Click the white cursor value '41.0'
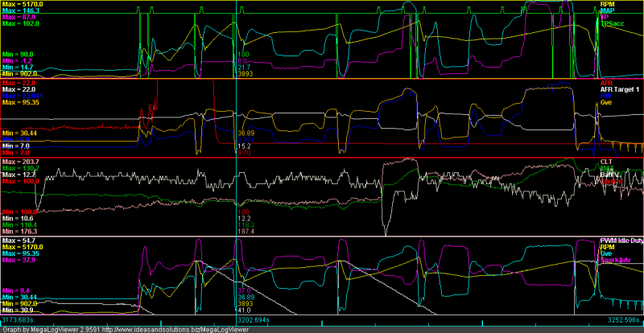 point(243,310)
